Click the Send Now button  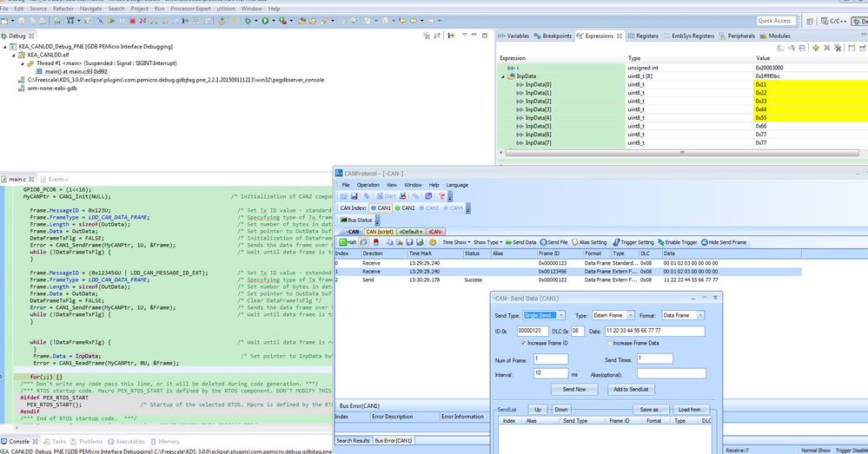tap(574, 389)
